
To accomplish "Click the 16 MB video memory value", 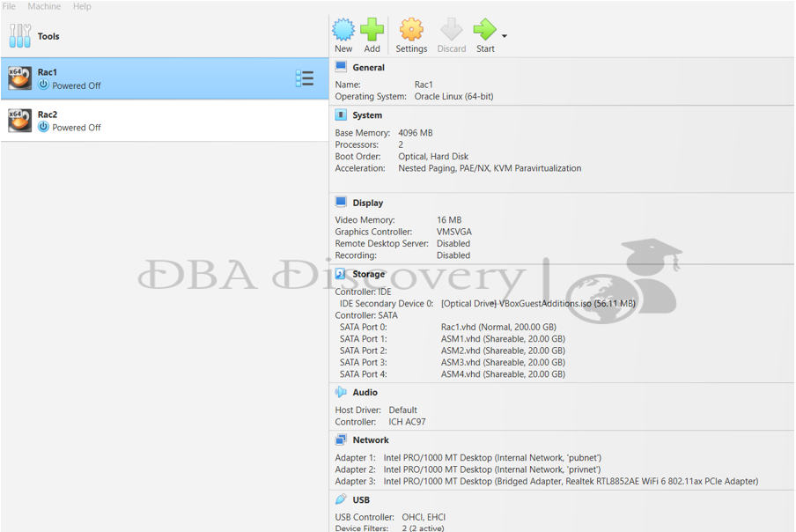I will [x=449, y=220].
